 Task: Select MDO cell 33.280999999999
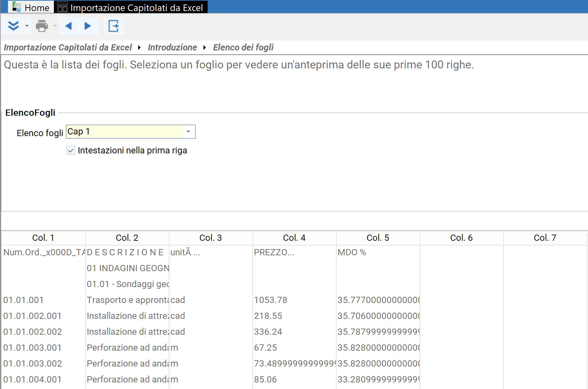pos(378,379)
